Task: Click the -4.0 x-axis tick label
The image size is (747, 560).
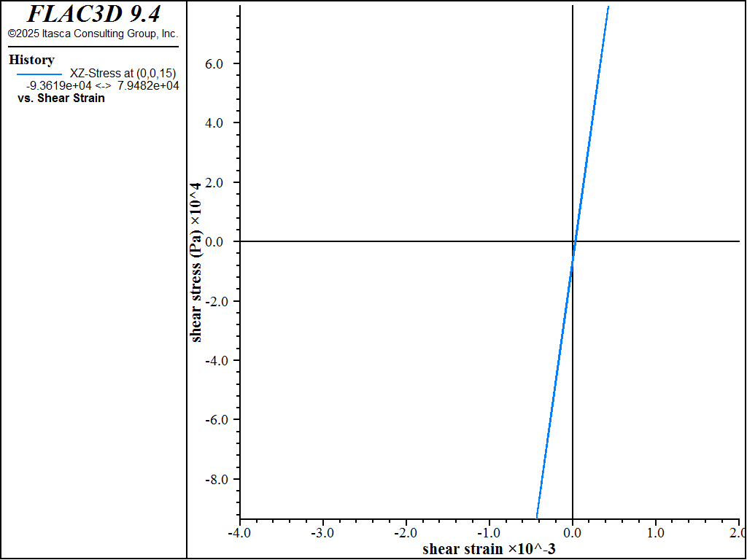Action: (x=239, y=532)
